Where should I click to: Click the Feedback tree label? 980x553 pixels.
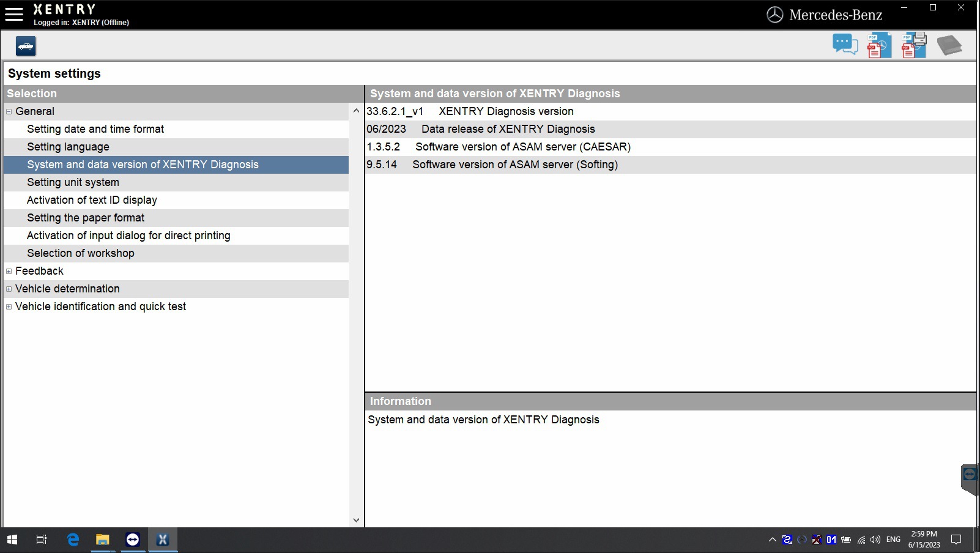[39, 271]
